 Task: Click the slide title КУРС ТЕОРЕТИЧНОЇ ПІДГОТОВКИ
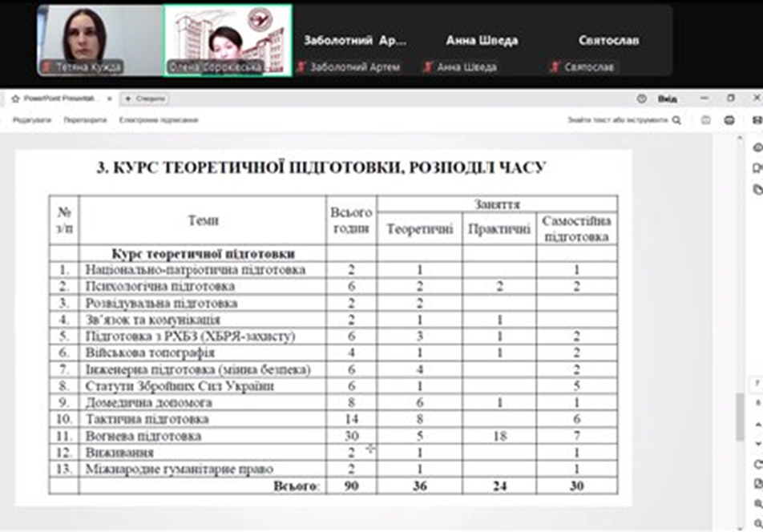click(x=321, y=167)
